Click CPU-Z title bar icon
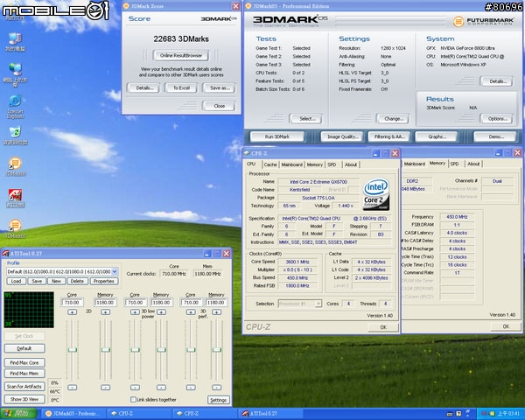The width and height of the screenshot is (525, 420). click(x=247, y=153)
